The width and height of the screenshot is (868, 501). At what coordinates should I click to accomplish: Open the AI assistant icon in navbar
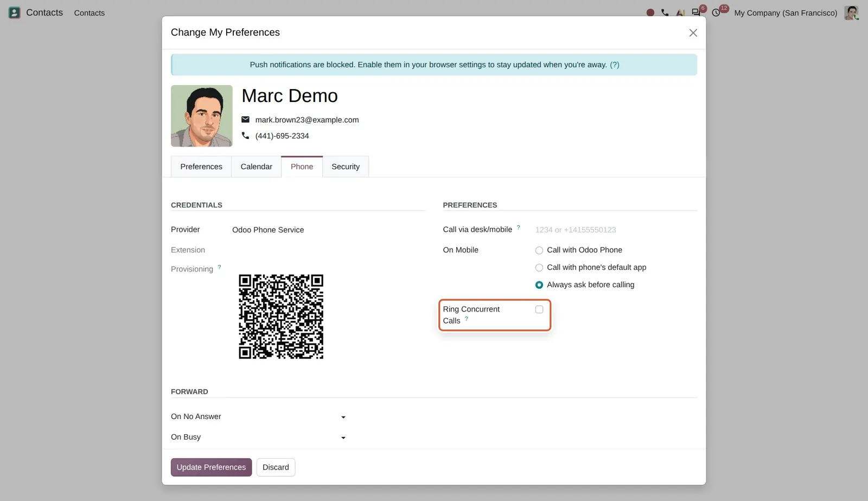[680, 12]
